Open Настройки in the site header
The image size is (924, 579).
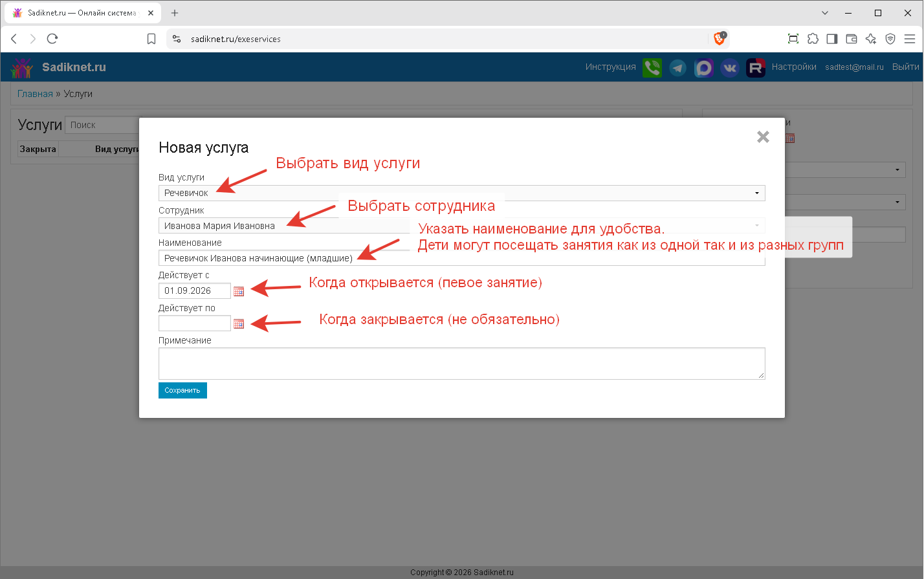click(794, 67)
